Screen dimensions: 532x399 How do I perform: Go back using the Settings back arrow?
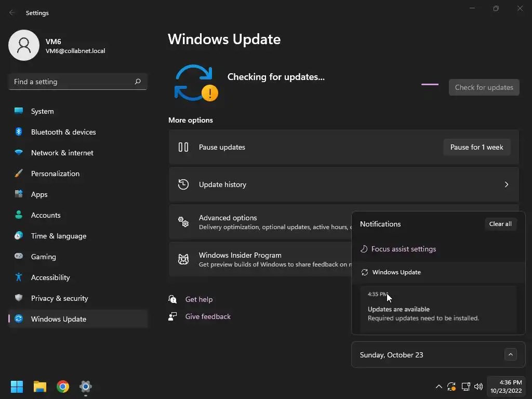tap(12, 12)
